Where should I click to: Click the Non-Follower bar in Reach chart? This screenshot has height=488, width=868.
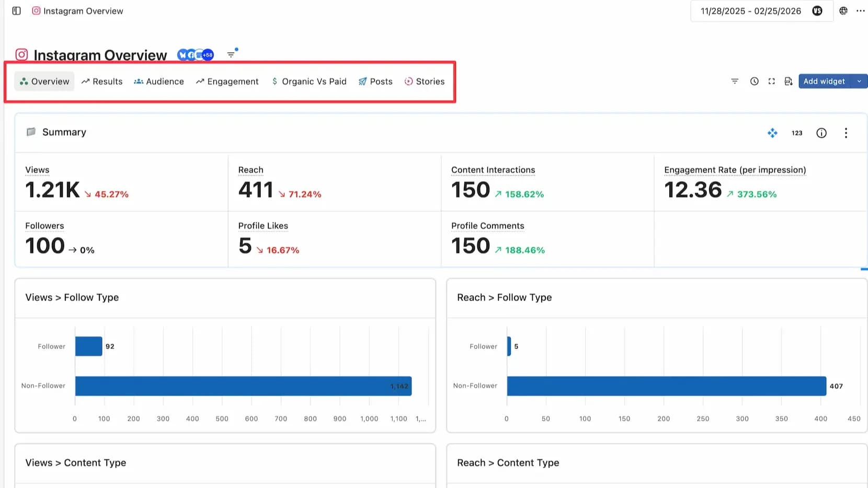(666, 386)
